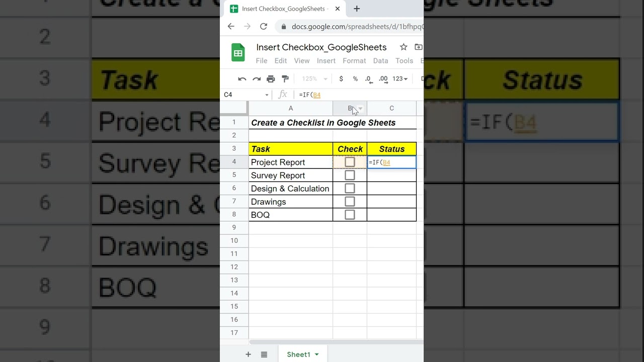This screenshot has height=362, width=644.
Task: Select row 9 header
Action: point(234,228)
